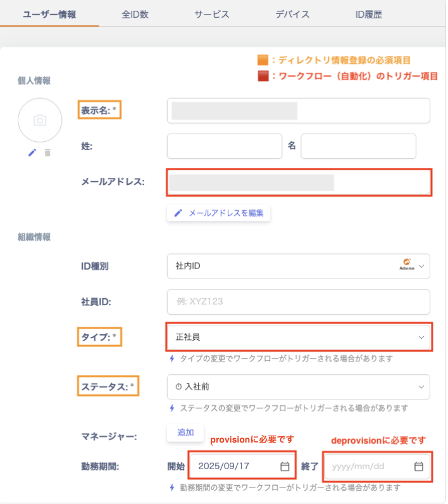Click the 名 input field
Image resolution: width=448 pixels, height=504 pixels.
click(x=358, y=146)
